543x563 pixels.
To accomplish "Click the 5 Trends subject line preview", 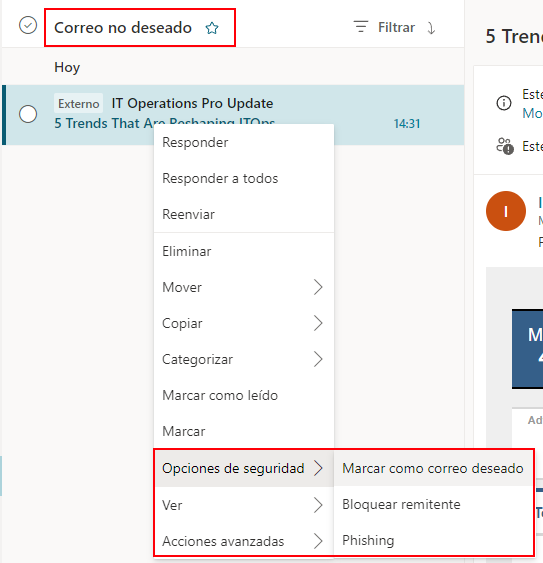I will [x=164, y=122].
